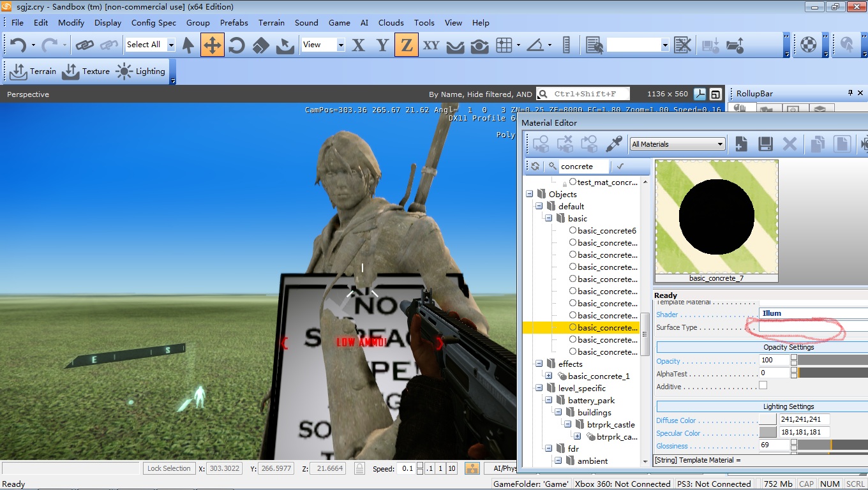Refresh the material tree list
868x490 pixels.
[535, 167]
